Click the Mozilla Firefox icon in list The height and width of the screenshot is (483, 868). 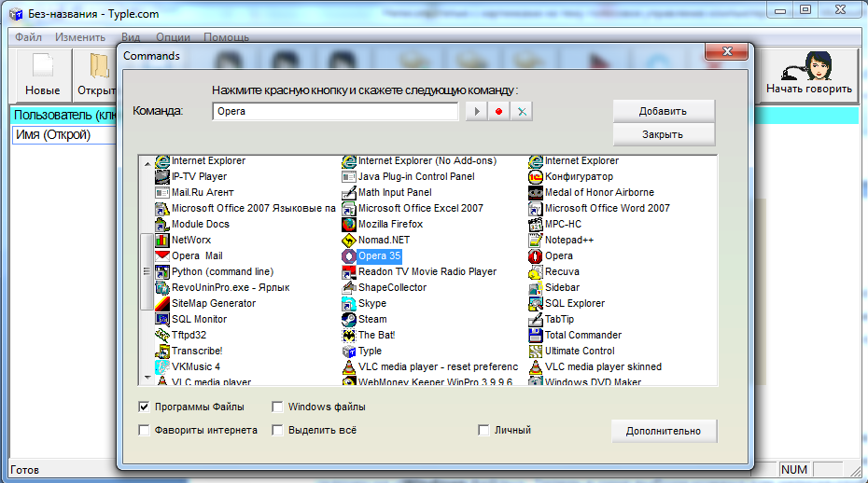click(x=349, y=225)
